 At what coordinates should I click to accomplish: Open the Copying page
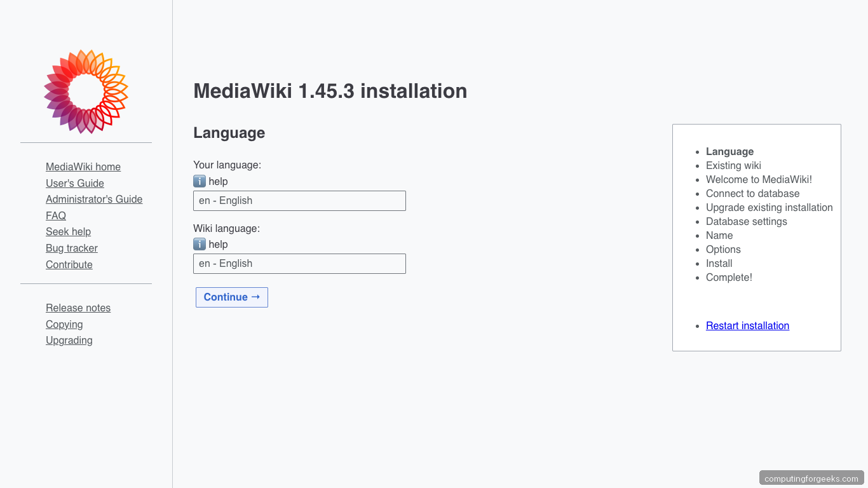click(64, 324)
